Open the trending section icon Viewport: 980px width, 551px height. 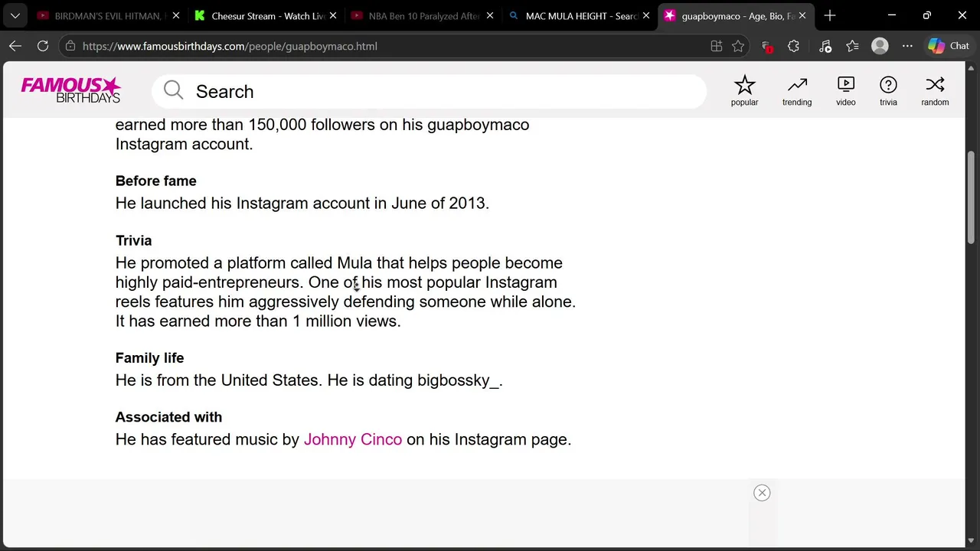click(x=796, y=90)
